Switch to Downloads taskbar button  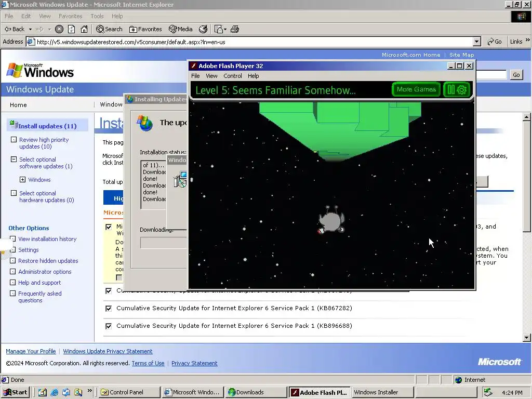coord(256,392)
